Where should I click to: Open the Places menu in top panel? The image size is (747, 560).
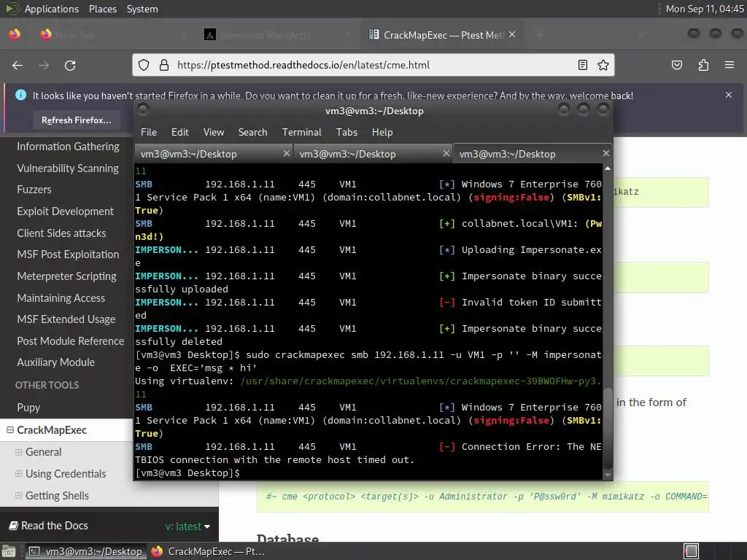[x=103, y=9]
